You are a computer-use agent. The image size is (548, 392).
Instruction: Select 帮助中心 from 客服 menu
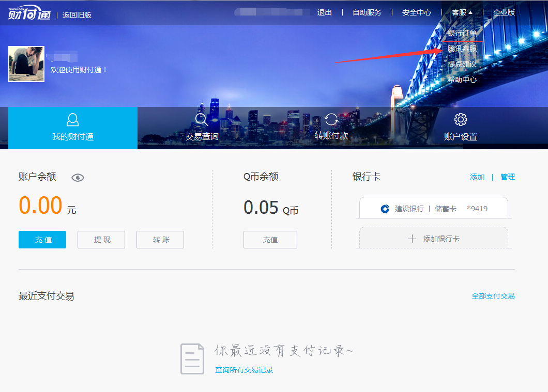tap(462, 80)
